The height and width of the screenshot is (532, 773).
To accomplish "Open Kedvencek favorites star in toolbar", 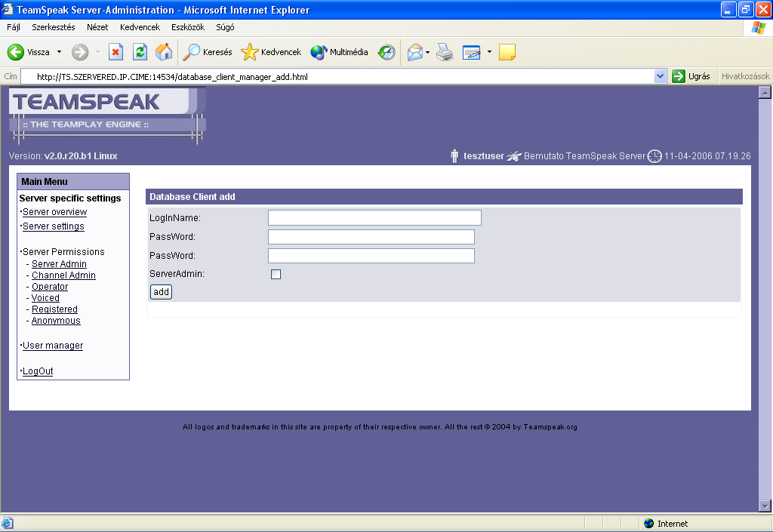I will coord(271,52).
